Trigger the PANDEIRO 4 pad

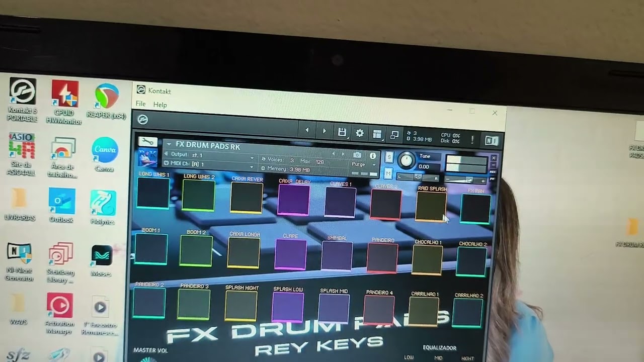pos(379,310)
